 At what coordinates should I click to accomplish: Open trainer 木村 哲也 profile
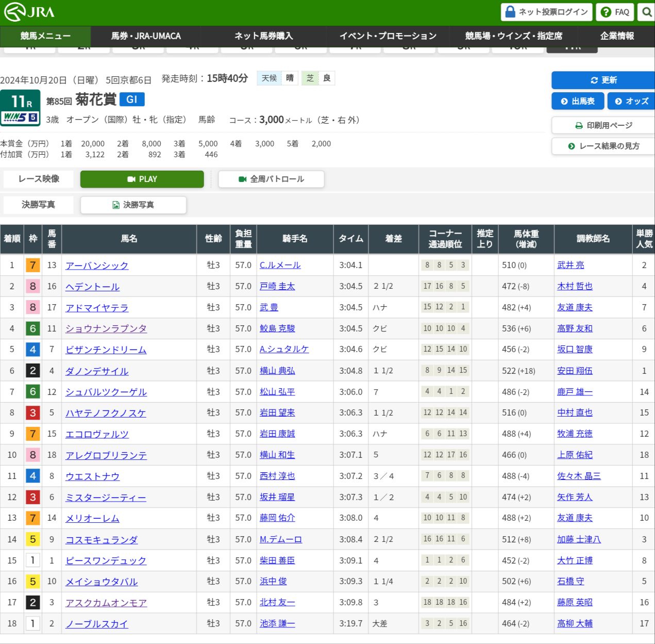point(575,286)
